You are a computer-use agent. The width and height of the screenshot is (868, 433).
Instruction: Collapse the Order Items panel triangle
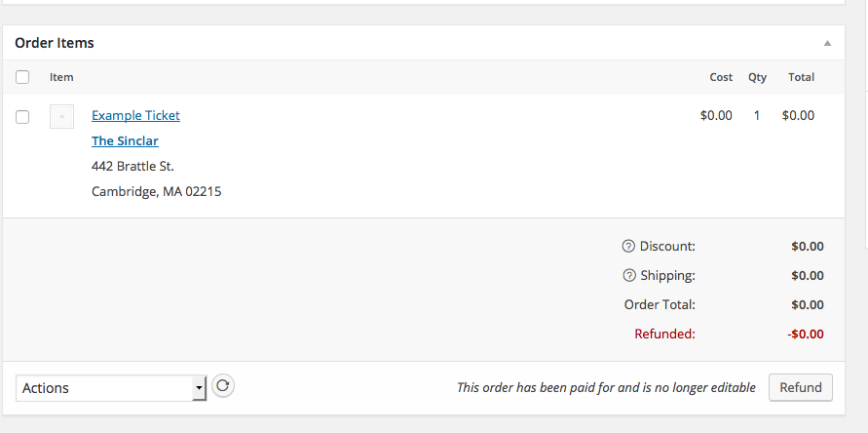[x=827, y=44]
